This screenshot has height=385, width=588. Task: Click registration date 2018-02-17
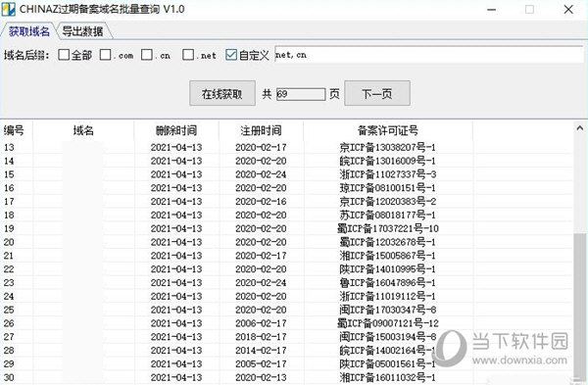261,337
